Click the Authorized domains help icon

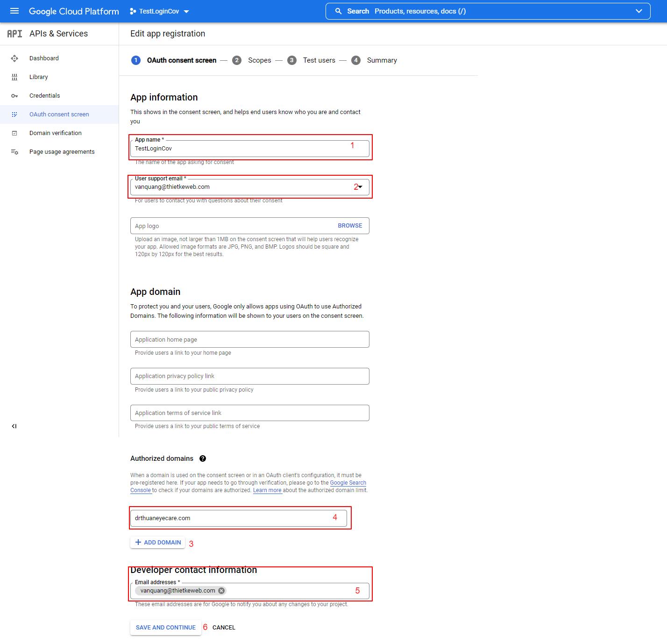(x=203, y=458)
